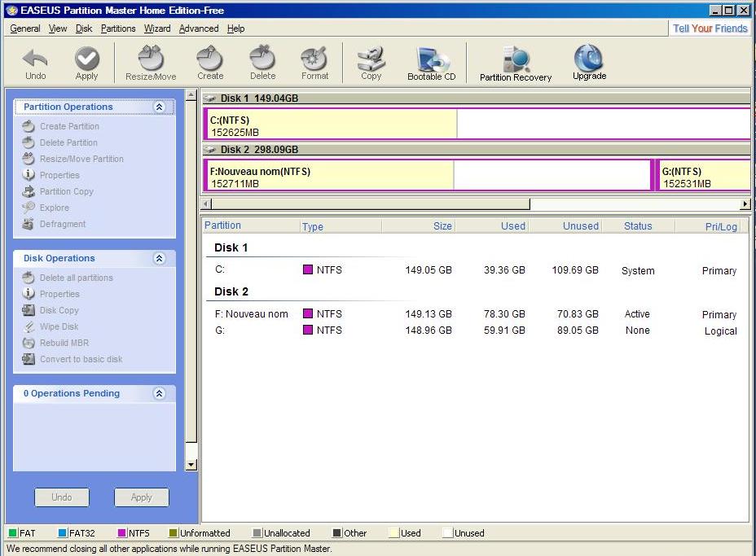Sort the list by Status column
The image size is (756, 556).
point(638,225)
